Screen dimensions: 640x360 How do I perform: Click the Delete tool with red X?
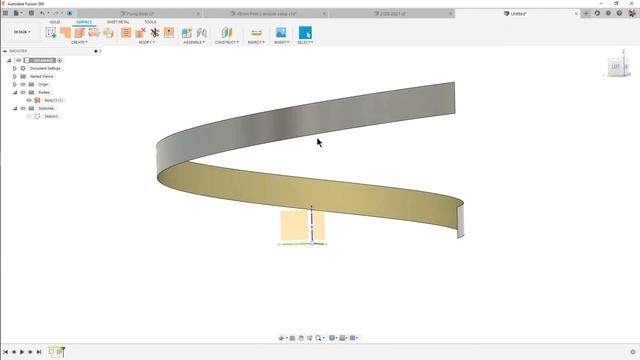(x=140, y=33)
